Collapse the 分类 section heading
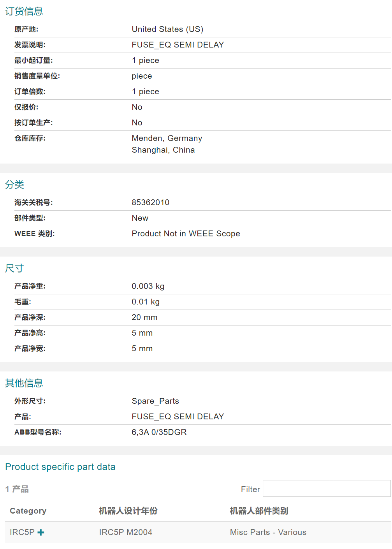Screen dimensions: 392x549 click(x=15, y=185)
